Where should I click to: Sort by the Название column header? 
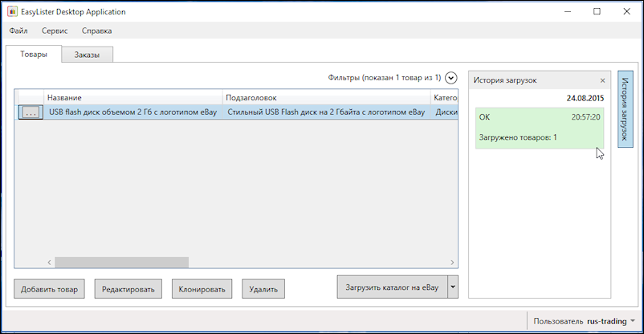133,98
